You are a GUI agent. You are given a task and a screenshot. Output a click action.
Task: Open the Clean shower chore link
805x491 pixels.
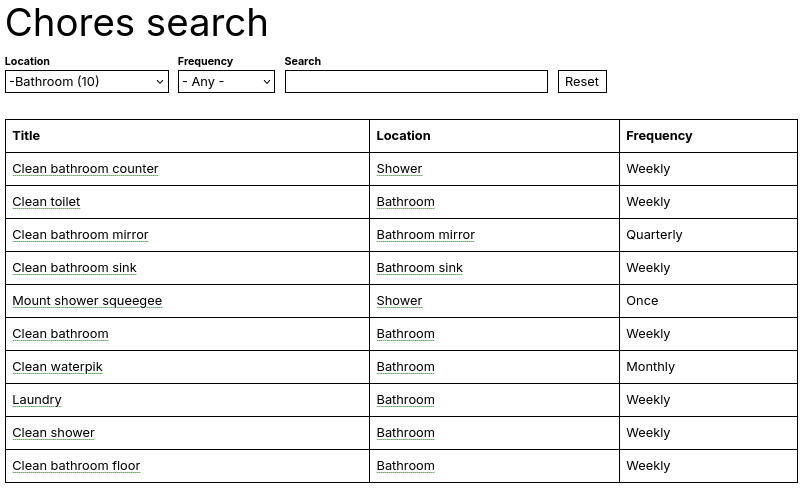coord(53,433)
